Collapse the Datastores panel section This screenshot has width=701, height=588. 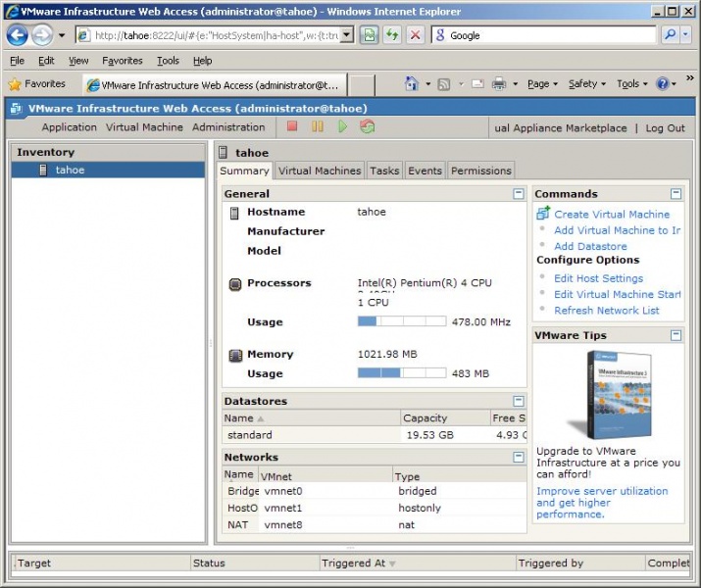tap(519, 401)
